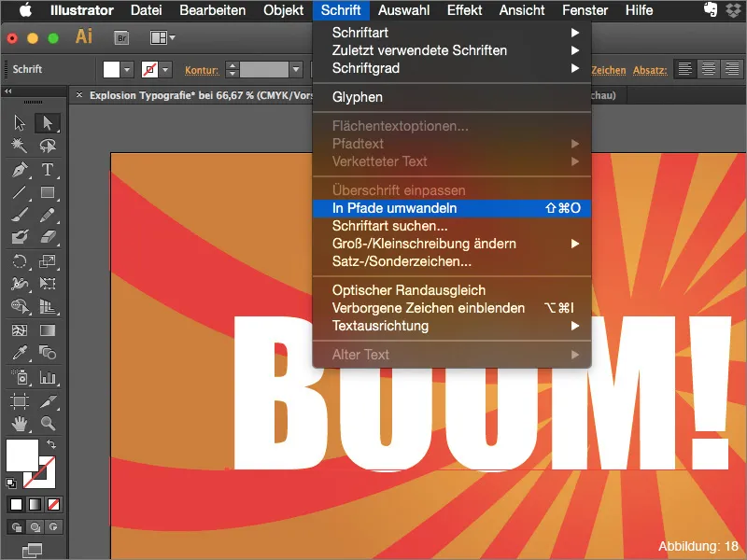This screenshot has height=560, width=747.
Task: Choose Schriftart suchen...
Action: tap(452, 226)
